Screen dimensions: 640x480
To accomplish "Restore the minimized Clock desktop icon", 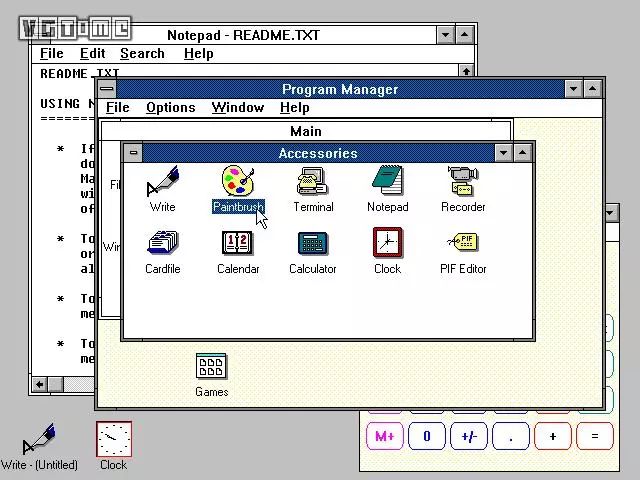I will click(114, 439).
